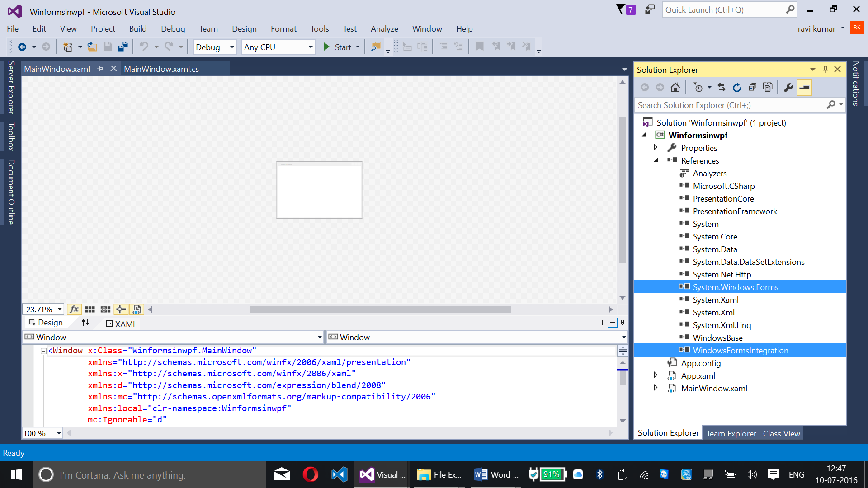Click the Mail icon in the taskbar

(282, 474)
